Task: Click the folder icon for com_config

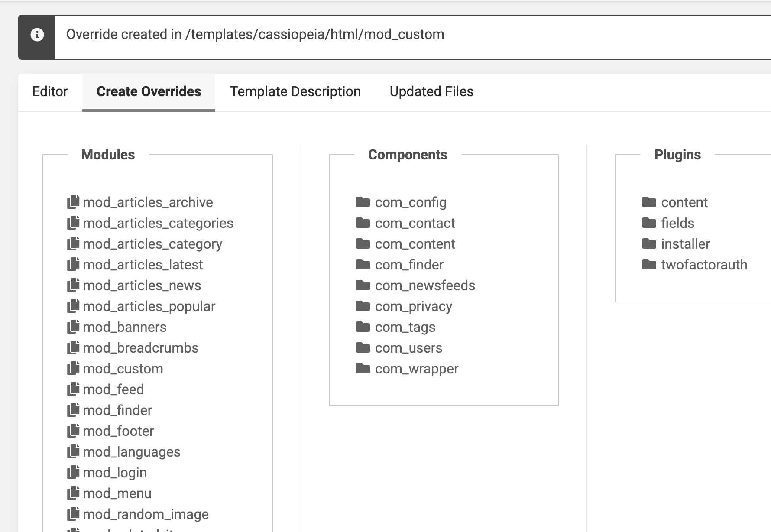Action: 363,202
